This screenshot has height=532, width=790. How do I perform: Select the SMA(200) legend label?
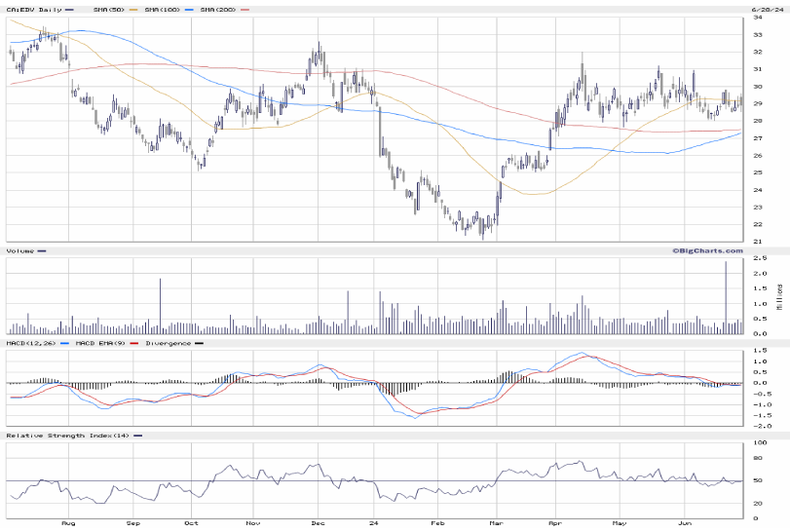pyautogui.click(x=218, y=9)
